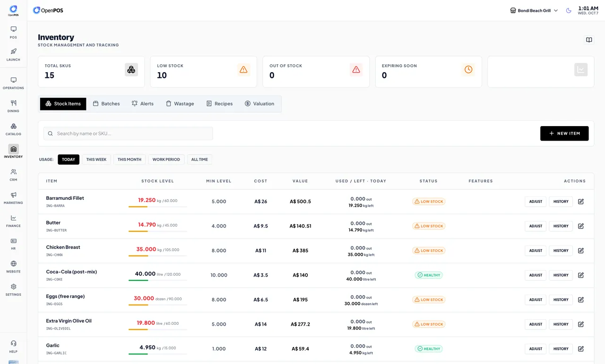The image size is (605, 364).
Task: Select This Month usage filter
Action: [130, 160]
